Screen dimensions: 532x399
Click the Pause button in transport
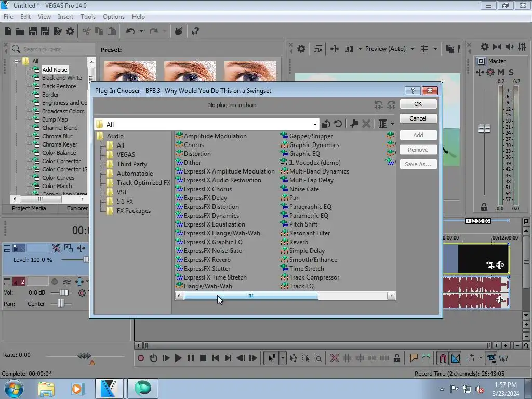(x=191, y=358)
